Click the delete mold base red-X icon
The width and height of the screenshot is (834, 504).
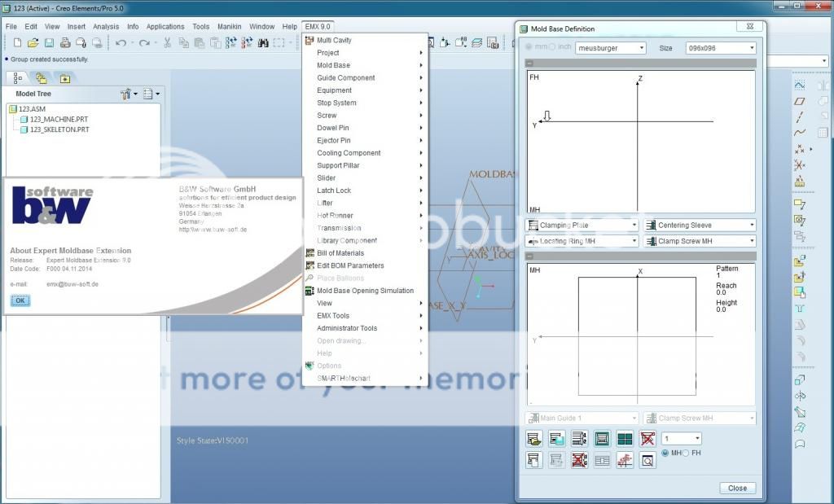pos(647,439)
